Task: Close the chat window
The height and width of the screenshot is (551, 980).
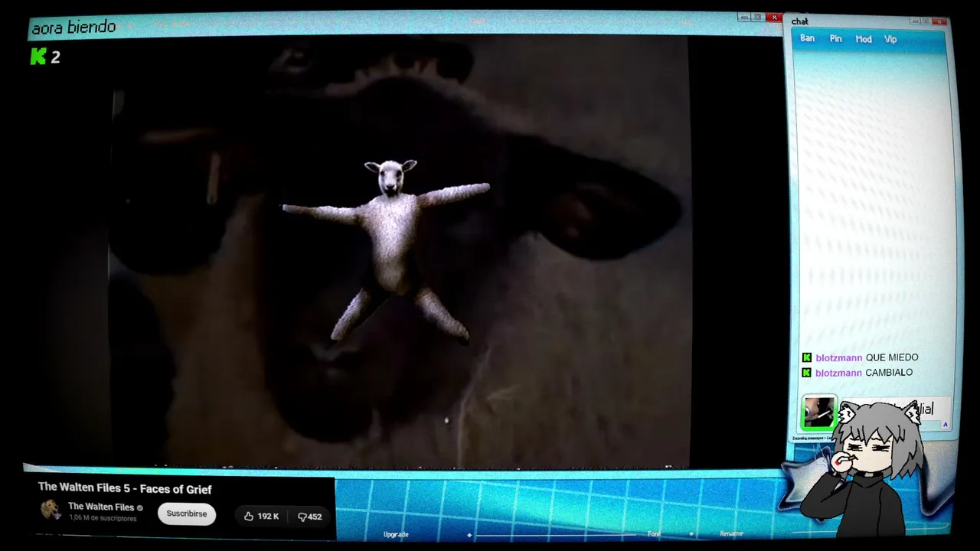Action: [x=939, y=21]
